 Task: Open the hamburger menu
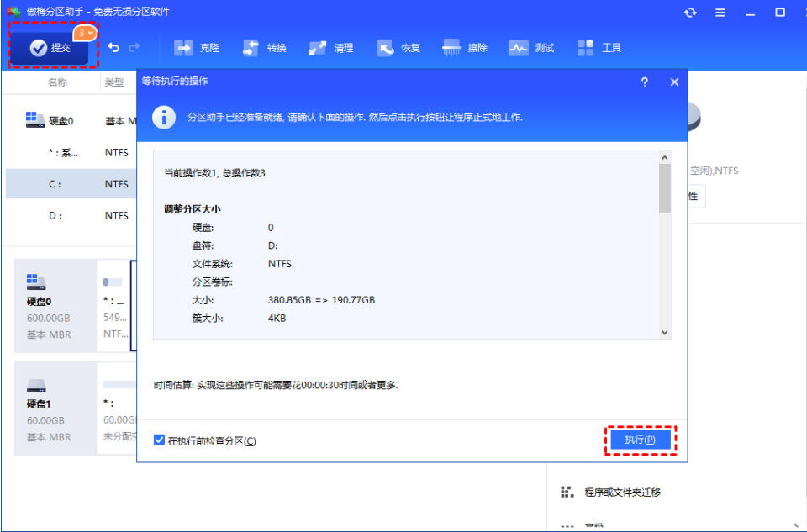click(719, 13)
